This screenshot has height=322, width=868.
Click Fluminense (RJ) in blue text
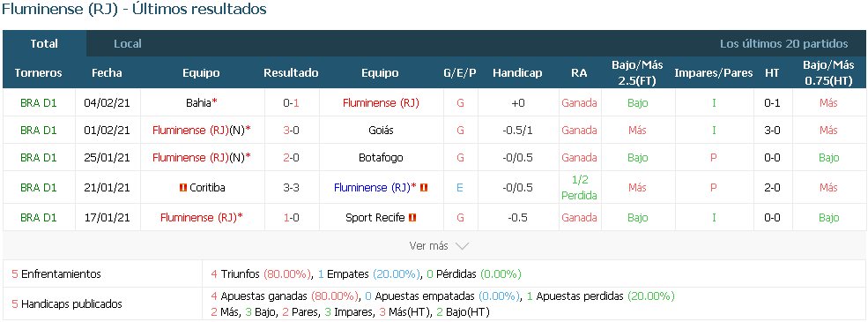[x=372, y=188]
